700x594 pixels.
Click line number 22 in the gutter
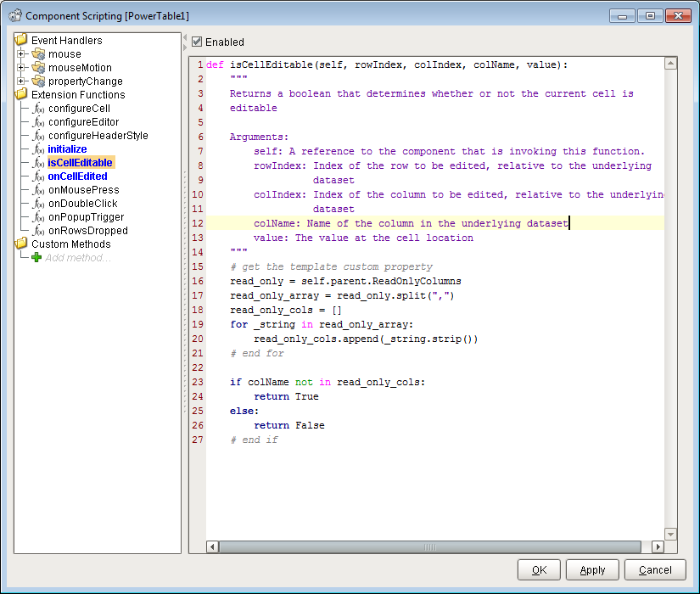(x=198, y=367)
